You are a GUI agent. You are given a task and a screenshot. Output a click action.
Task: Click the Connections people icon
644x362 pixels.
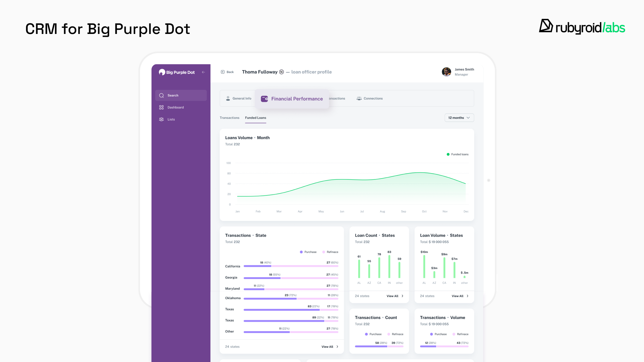tap(359, 98)
